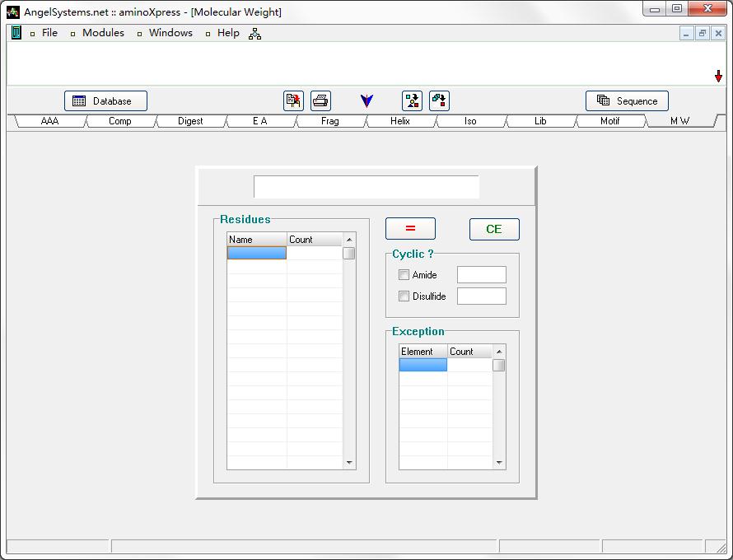Click Exception list scroll up arrow
Image resolution: width=733 pixels, height=560 pixels.
click(499, 352)
